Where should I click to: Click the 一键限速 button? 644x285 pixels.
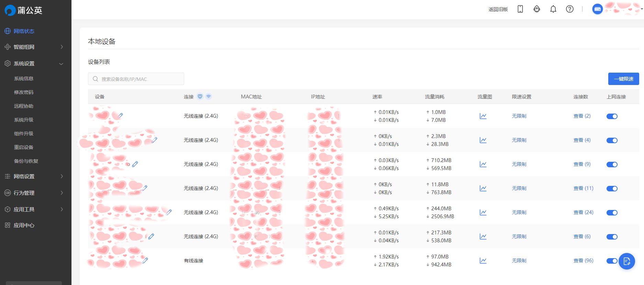coord(624,79)
